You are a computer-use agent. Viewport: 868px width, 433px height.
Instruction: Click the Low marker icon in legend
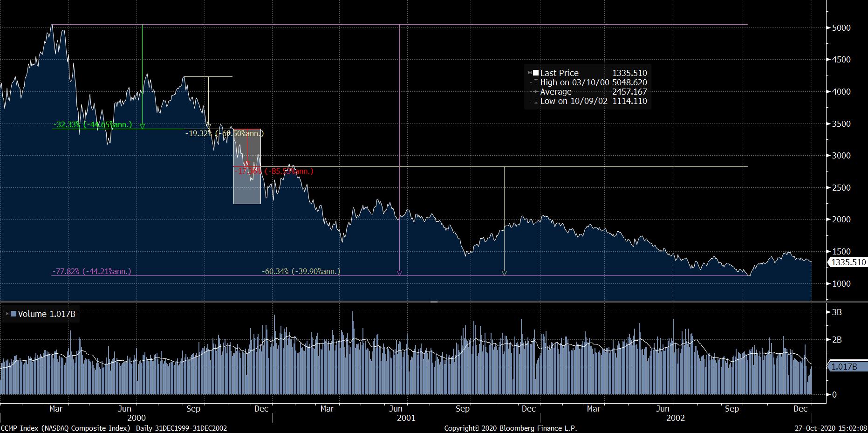point(536,101)
